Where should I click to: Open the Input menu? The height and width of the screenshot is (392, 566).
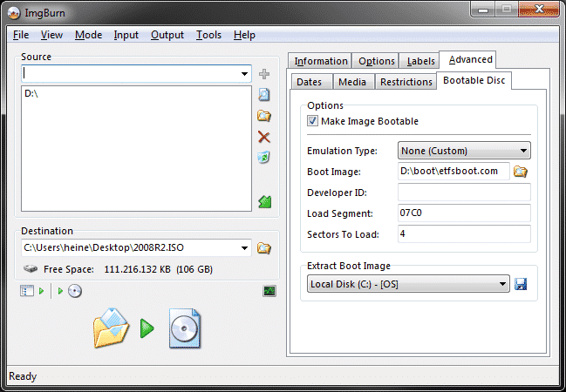pyautogui.click(x=126, y=35)
